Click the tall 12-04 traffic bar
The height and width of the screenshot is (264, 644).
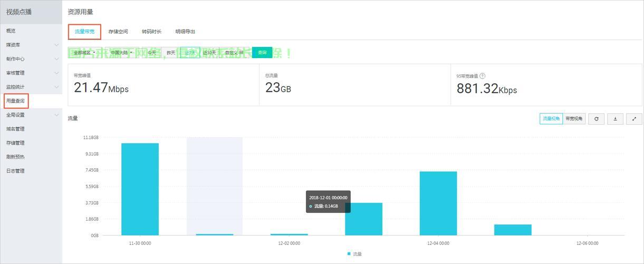coord(438,203)
